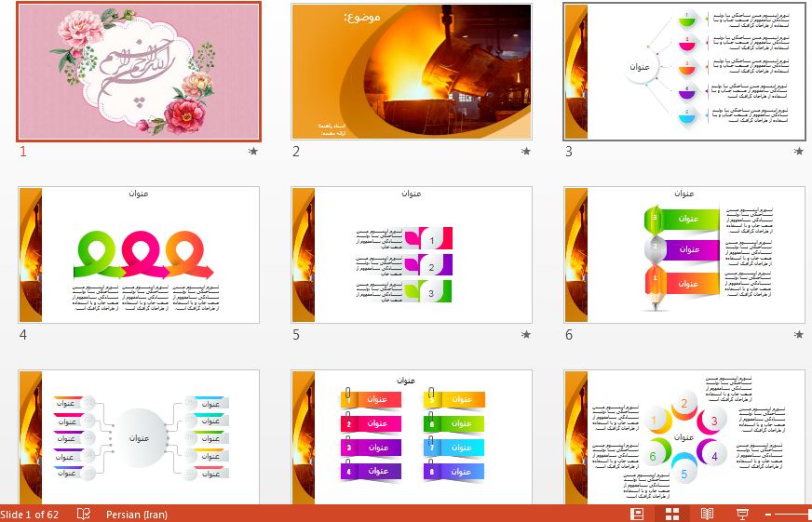The width and height of the screenshot is (812, 522).
Task: Preview the transition star for slide 2
Action: click(526, 151)
